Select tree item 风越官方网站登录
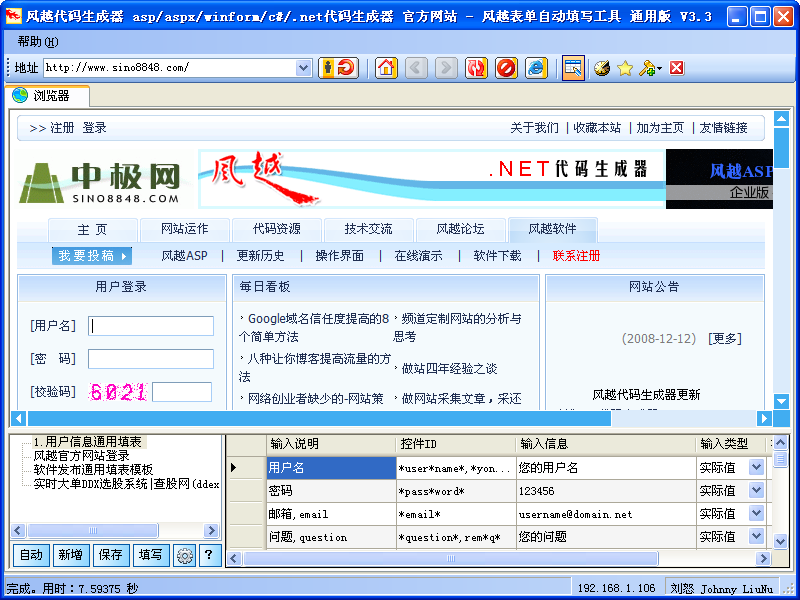Viewport: 800px width, 600px height. [x=82, y=456]
